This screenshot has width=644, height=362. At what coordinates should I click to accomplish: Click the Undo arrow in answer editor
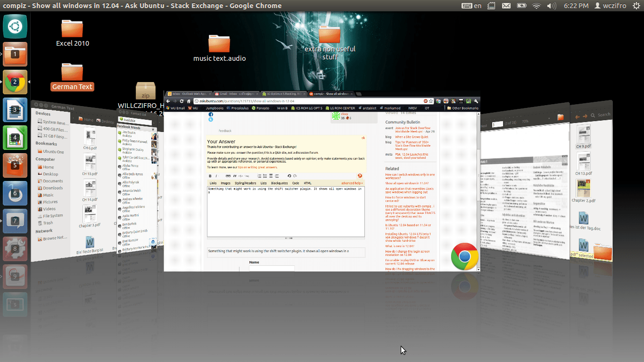click(x=289, y=176)
